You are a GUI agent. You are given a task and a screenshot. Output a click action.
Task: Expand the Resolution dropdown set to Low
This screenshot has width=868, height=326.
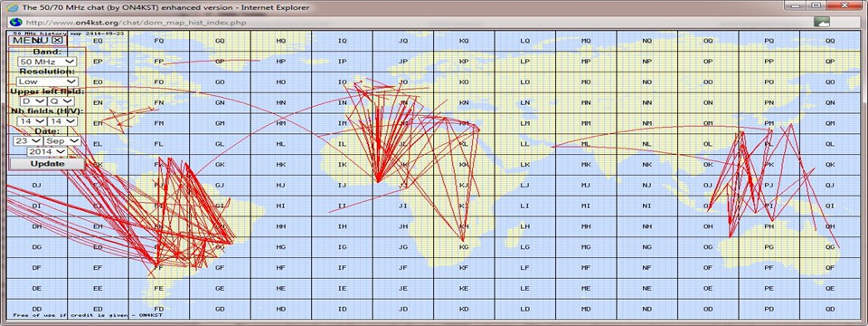tap(47, 81)
